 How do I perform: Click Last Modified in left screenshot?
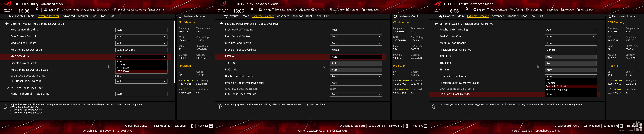pos(162,126)
